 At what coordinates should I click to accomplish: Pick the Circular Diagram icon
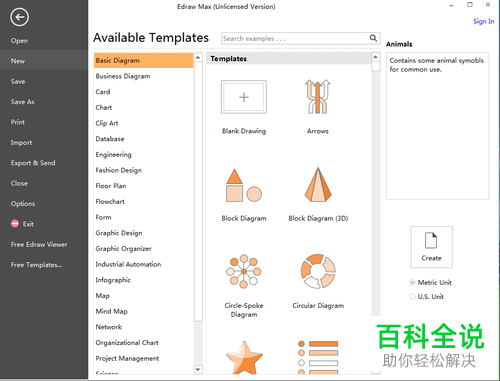(x=318, y=271)
